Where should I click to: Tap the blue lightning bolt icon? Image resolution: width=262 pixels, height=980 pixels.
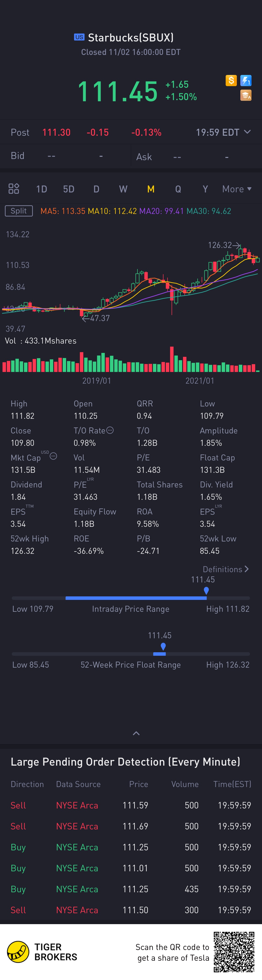pos(246,81)
